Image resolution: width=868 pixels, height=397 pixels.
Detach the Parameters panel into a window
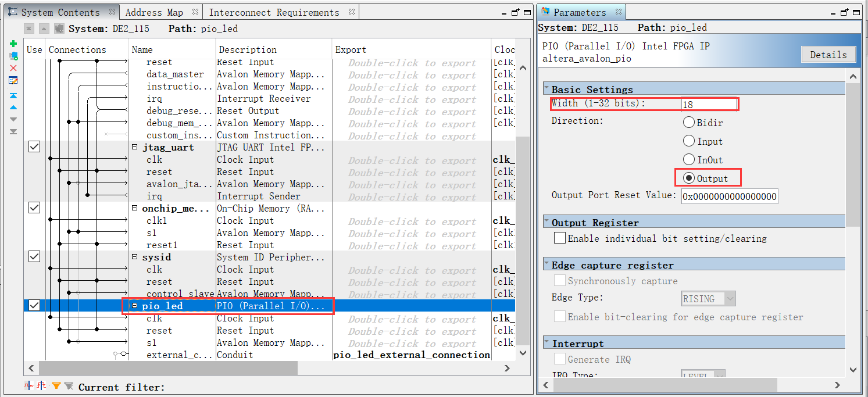(844, 12)
